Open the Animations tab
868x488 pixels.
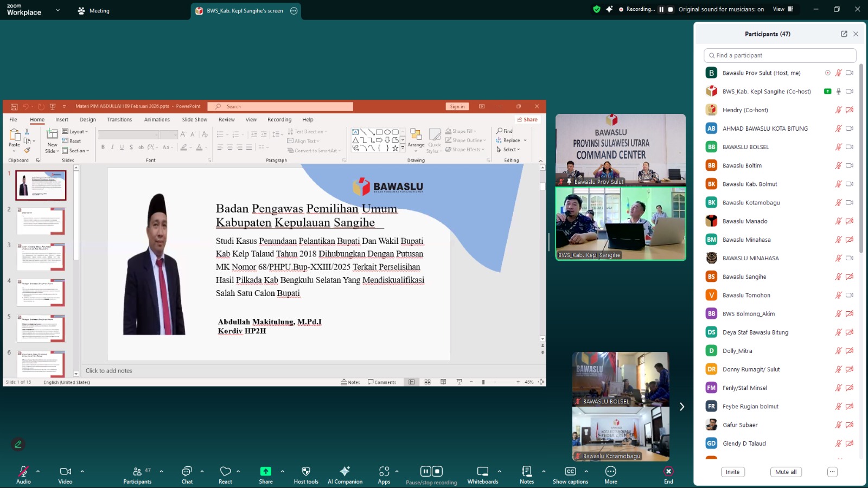[x=157, y=120]
